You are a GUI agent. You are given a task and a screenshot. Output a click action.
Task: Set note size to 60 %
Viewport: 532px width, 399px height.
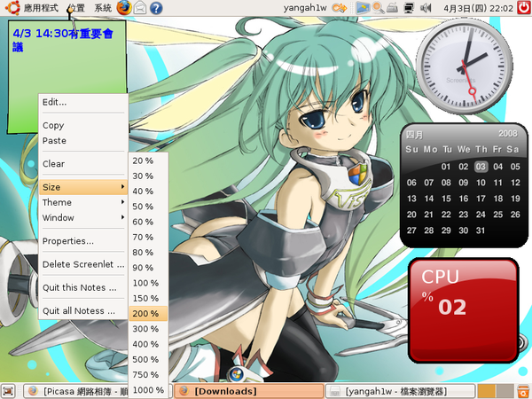[x=148, y=222]
